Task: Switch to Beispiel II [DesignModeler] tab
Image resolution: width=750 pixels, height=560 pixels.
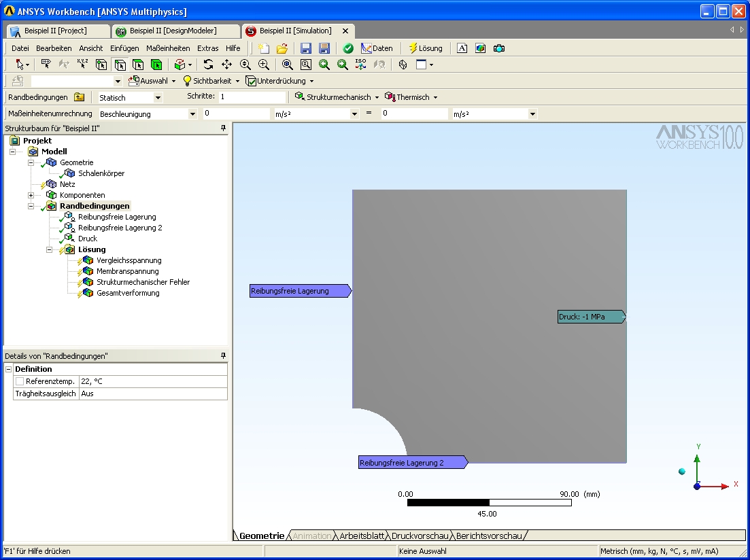Action: point(175,31)
